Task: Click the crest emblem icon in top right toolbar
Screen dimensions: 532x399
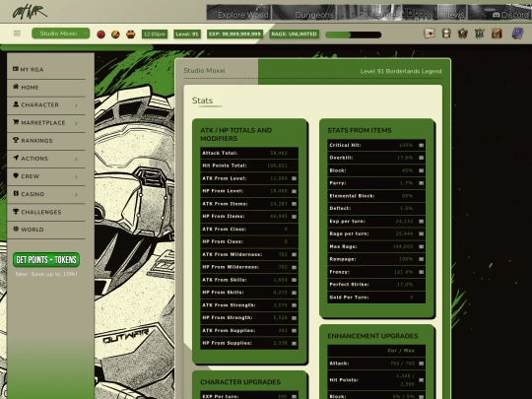Action: pos(463,33)
